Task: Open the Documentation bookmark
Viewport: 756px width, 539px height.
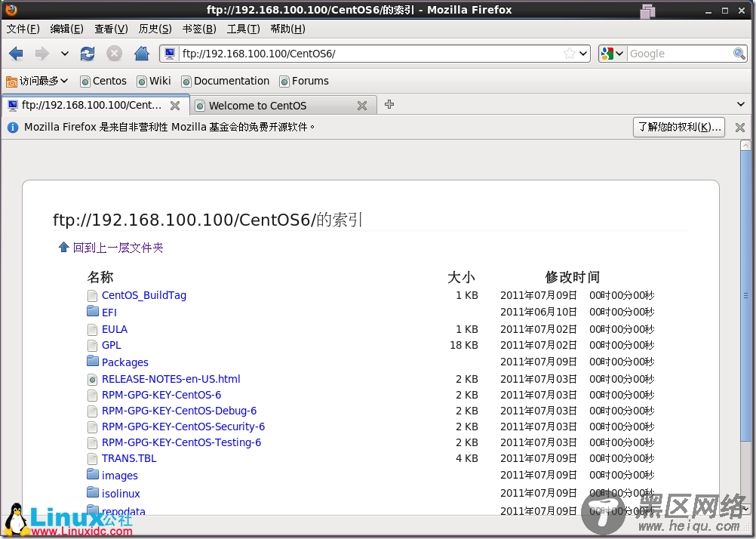Action: [x=225, y=81]
